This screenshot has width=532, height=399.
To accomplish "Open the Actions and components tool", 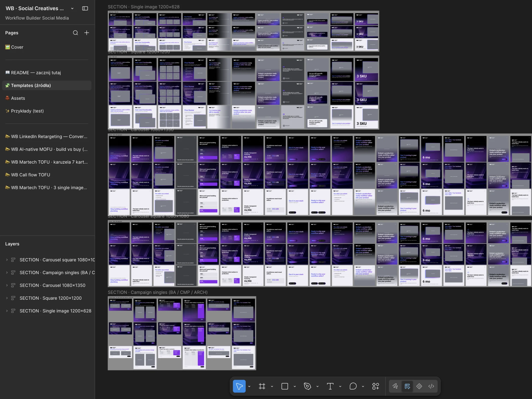I will (376, 386).
